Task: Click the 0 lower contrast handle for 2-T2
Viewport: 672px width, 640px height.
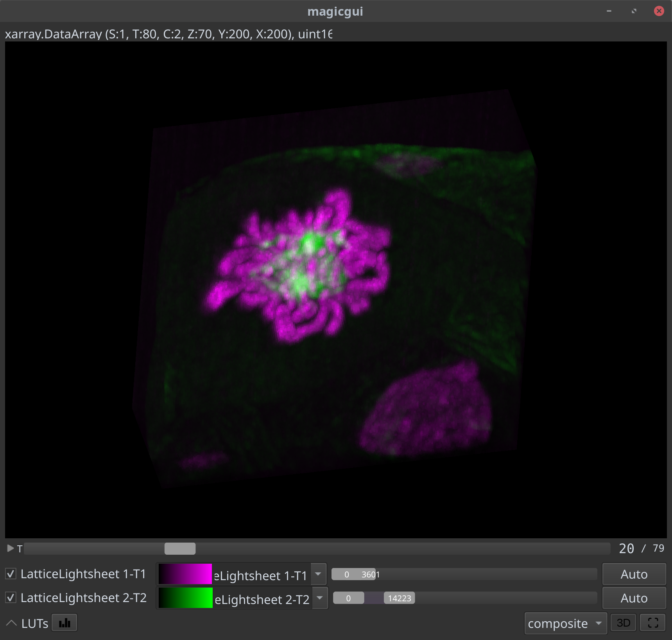Action: coord(348,598)
